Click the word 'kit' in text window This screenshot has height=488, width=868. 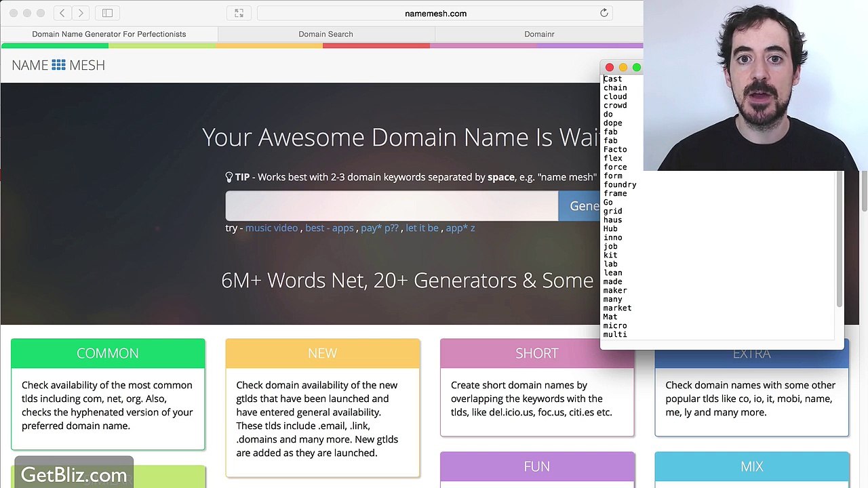click(x=610, y=255)
